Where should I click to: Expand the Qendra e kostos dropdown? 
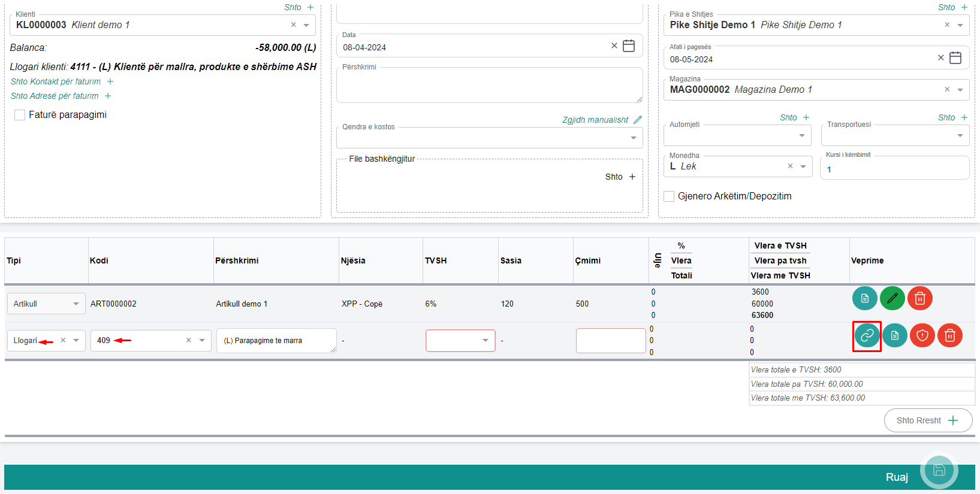coord(634,138)
